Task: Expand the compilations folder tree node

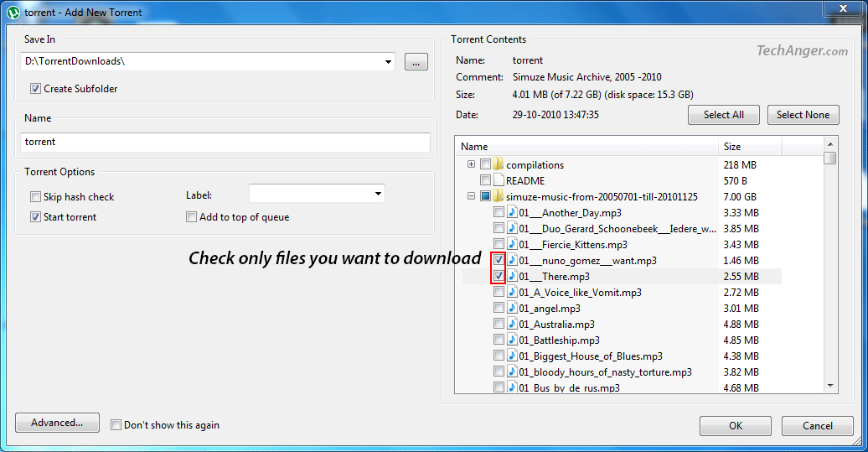Action: coord(472,164)
